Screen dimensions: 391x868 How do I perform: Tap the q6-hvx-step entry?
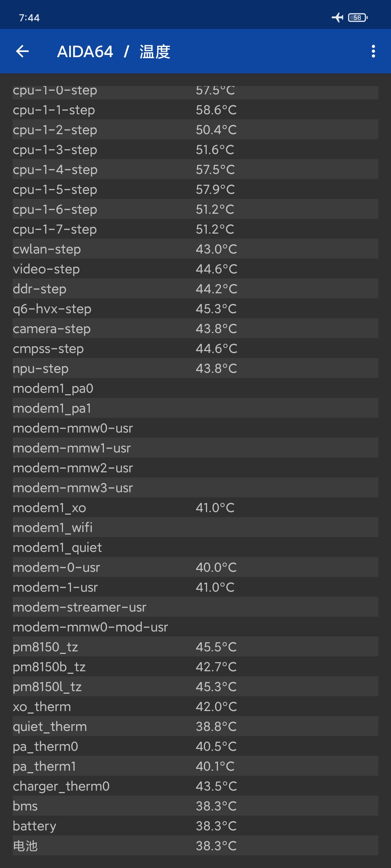195,309
